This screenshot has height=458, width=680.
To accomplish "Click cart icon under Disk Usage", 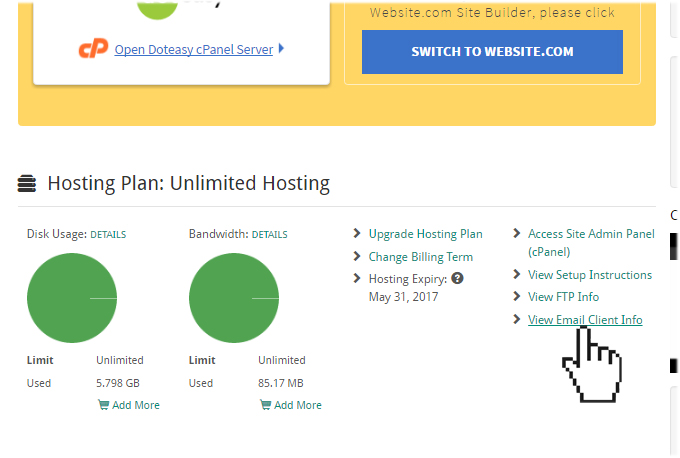I will 103,405.
